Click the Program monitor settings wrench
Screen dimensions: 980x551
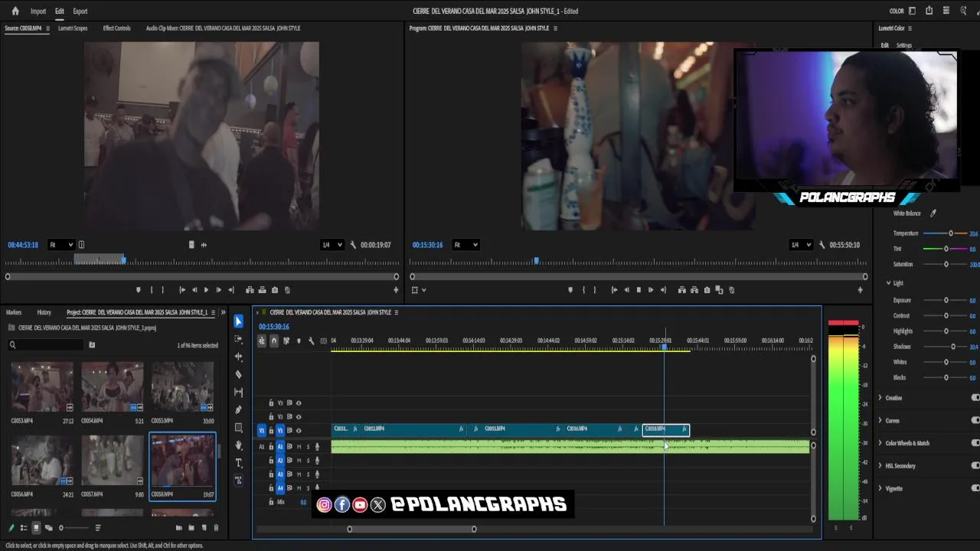[822, 245]
